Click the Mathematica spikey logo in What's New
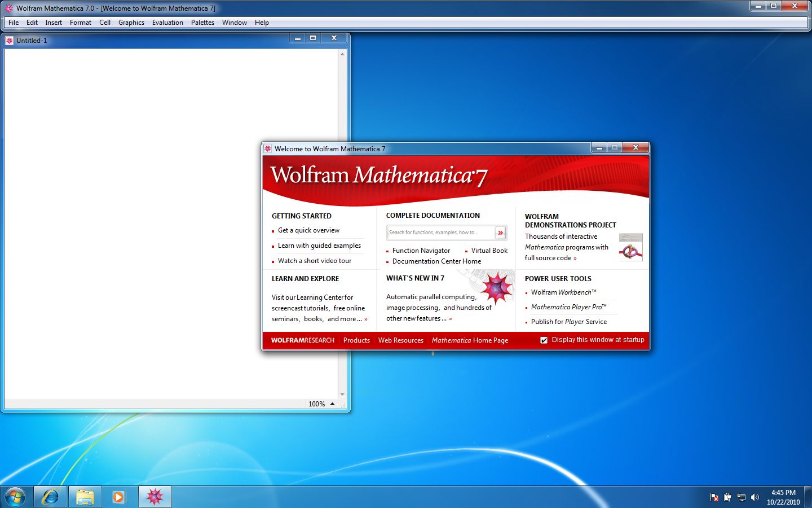This screenshot has width=812, height=508. point(496,287)
